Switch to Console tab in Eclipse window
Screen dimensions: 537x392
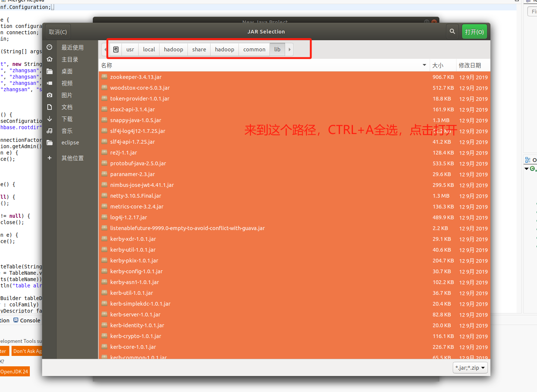click(x=27, y=321)
